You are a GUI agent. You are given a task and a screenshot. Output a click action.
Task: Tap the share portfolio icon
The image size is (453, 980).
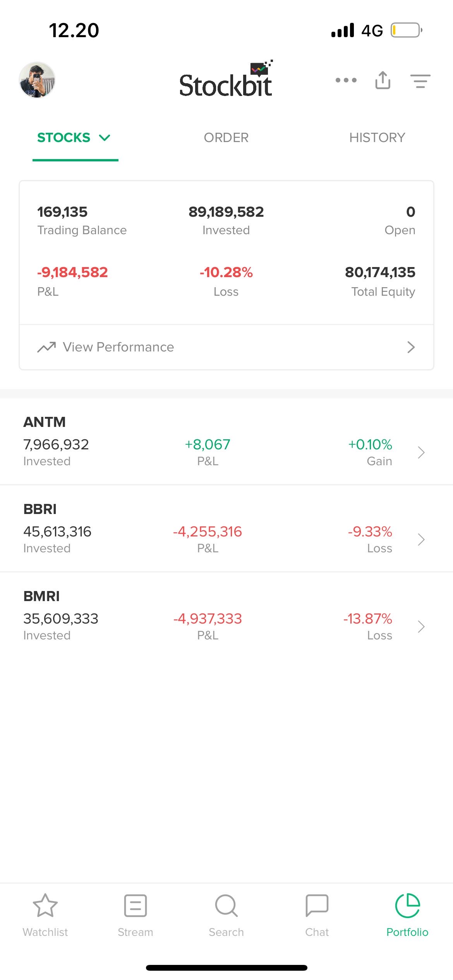point(383,80)
